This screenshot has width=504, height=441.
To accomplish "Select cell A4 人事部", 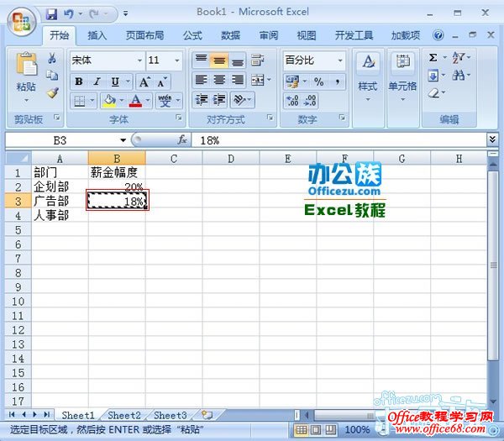I will (x=60, y=215).
